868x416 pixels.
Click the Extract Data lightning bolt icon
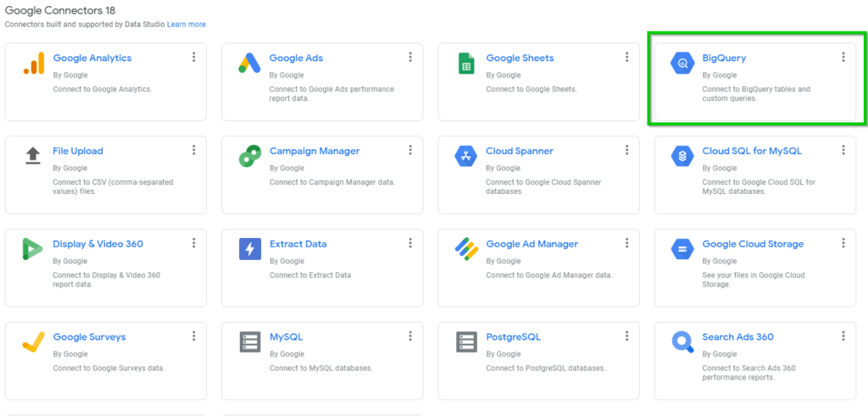point(249,249)
